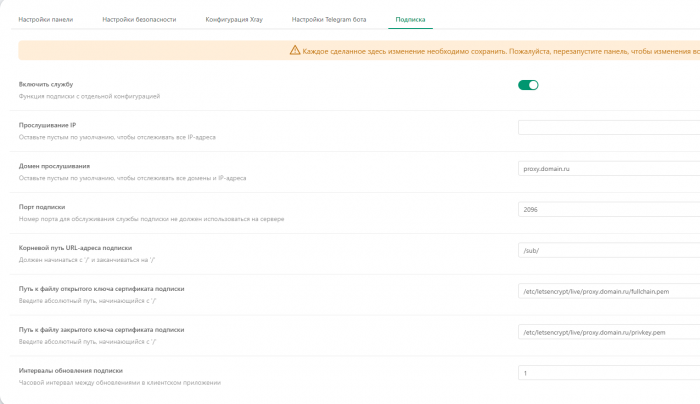
Task: Click the empty 'Прослушивание IP' input field
Action: (x=608, y=127)
